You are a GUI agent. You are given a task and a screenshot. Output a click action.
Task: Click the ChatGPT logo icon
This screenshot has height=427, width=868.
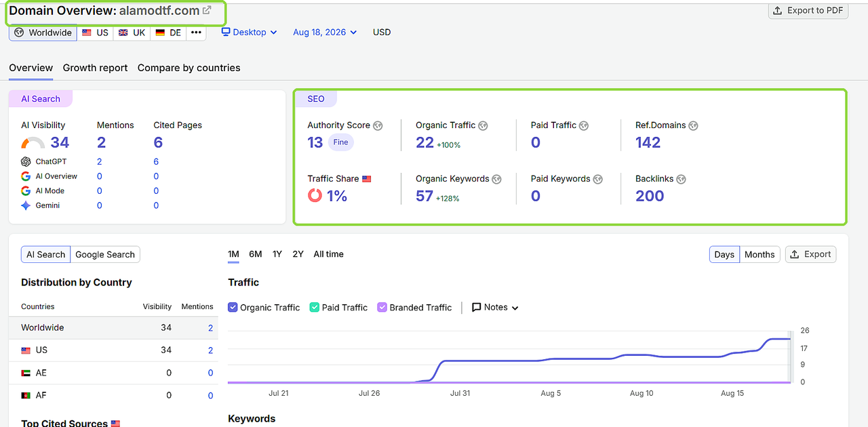pyautogui.click(x=26, y=161)
